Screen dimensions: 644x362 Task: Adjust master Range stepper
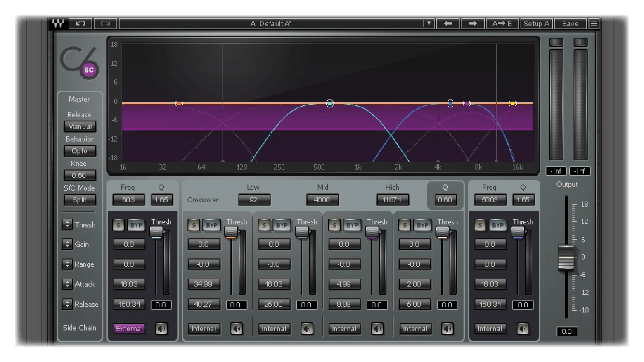67,264
